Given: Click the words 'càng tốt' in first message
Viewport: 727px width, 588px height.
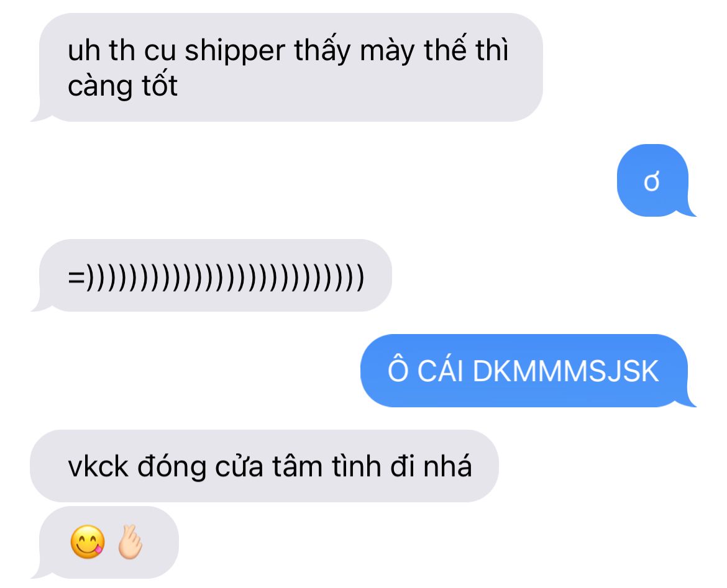Looking at the screenshot, I should point(123,86).
